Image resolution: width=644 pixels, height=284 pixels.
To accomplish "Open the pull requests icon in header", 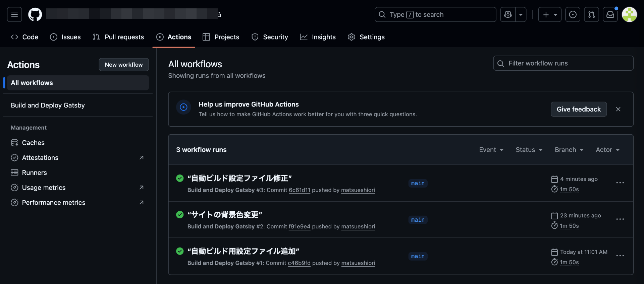I will click(591, 14).
